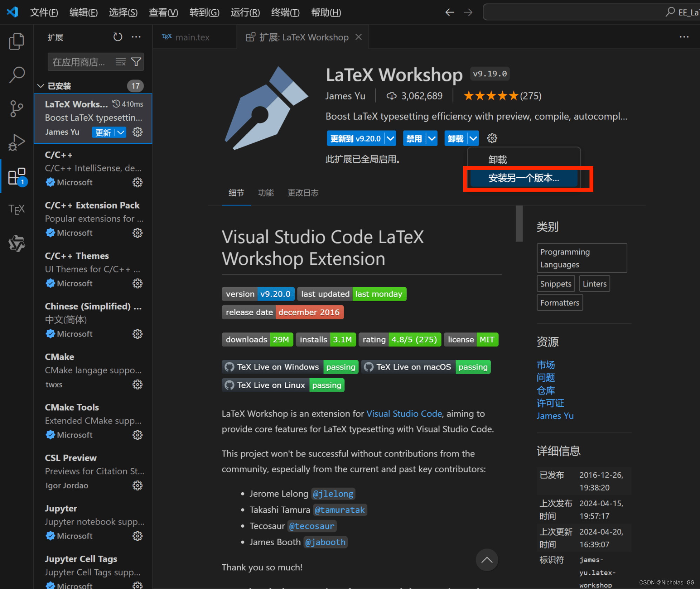The width and height of the screenshot is (700, 589).
Task: Open the 查看(V) menu
Action: (163, 12)
